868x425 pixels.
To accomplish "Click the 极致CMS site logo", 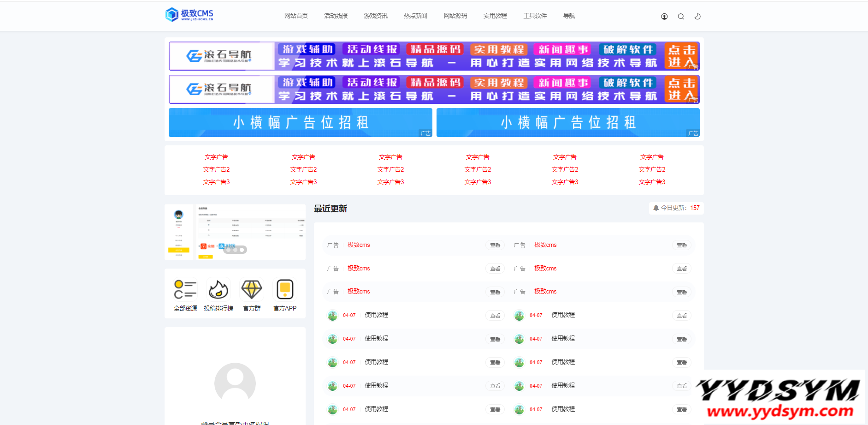I will click(x=189, y=15).
